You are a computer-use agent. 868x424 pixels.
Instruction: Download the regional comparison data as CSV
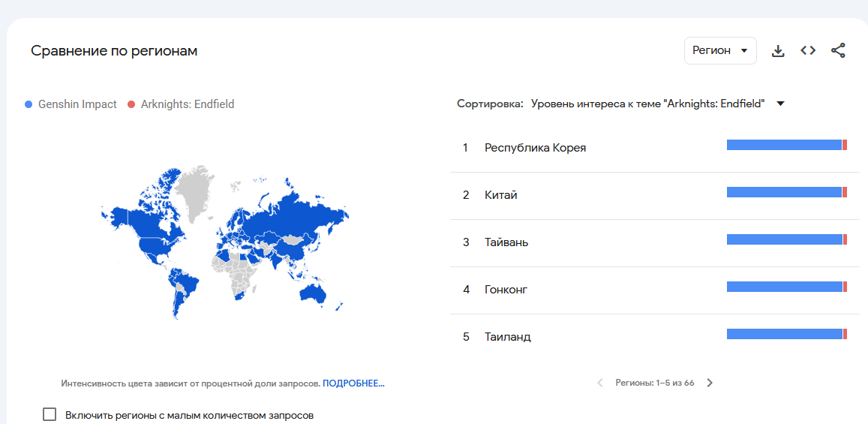click(778, 51)
